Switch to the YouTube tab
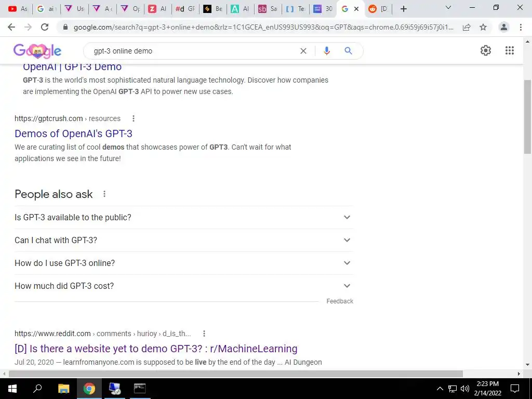This screenshot has height=399, width=532. tap(18, 9)
